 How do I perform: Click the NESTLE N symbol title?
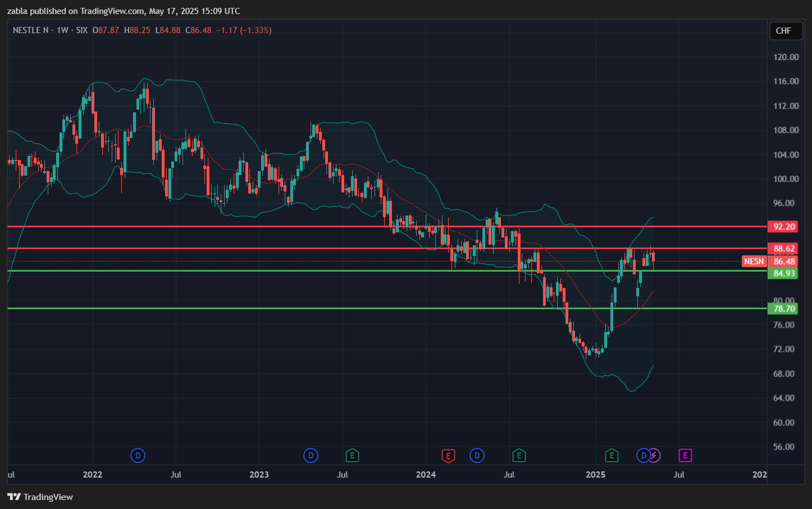tap(31, 30)
